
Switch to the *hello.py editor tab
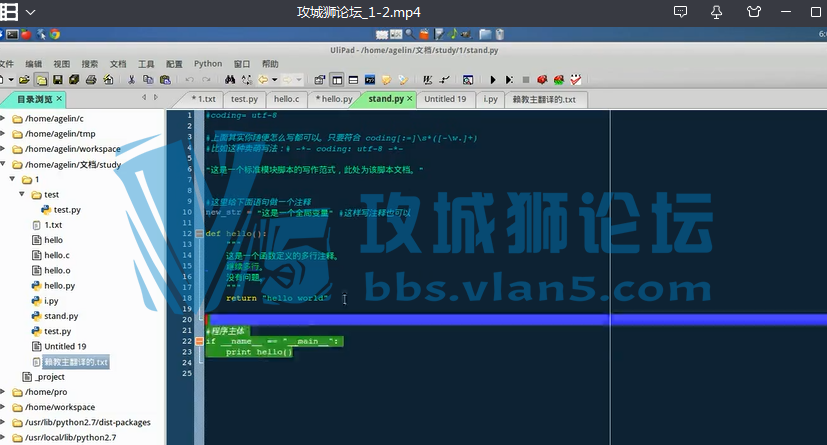coord(334,99)
